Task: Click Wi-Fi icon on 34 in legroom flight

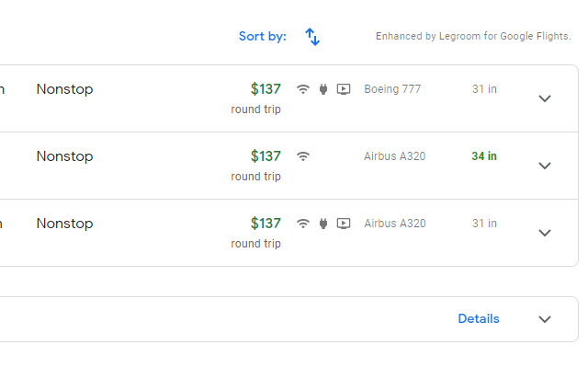Action: pos(303,156)
